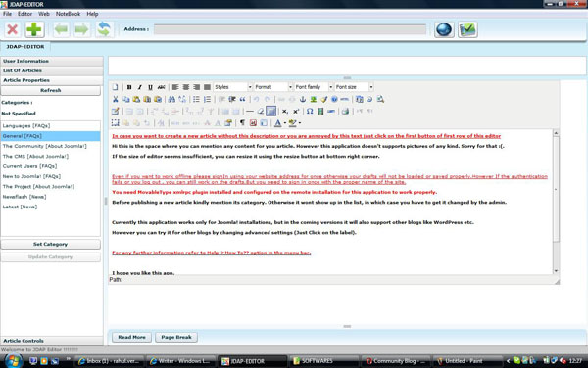Toggle bold formatting

[129, 87]
